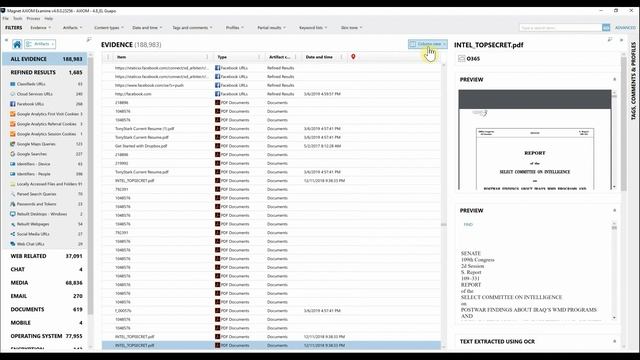Go to the Home case dashboard icon
640x360 pixels.
(x=17, y=44)
